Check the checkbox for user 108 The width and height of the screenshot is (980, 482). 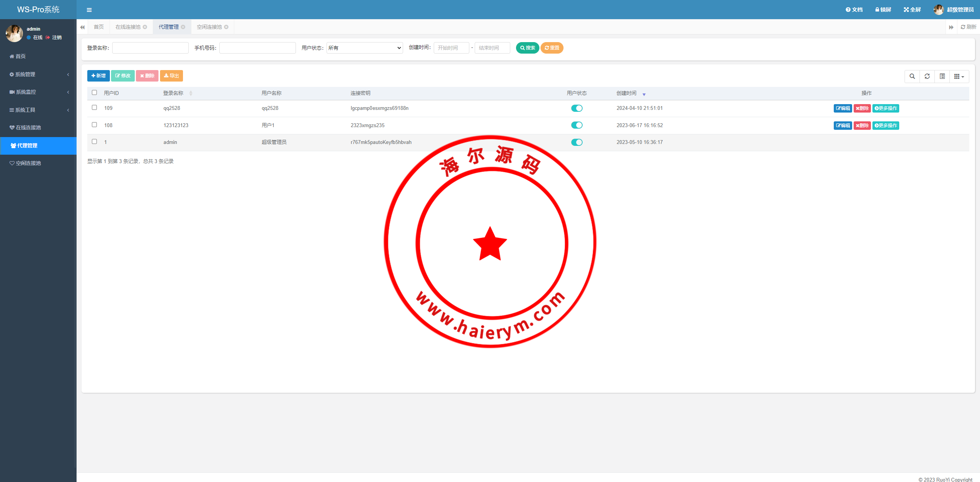click(x=94, y=125)
